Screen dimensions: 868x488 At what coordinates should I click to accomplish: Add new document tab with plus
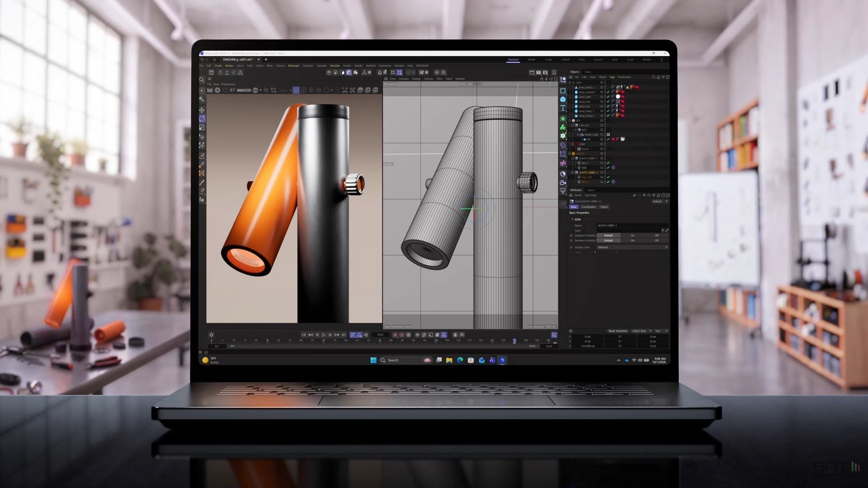(266, 59)
